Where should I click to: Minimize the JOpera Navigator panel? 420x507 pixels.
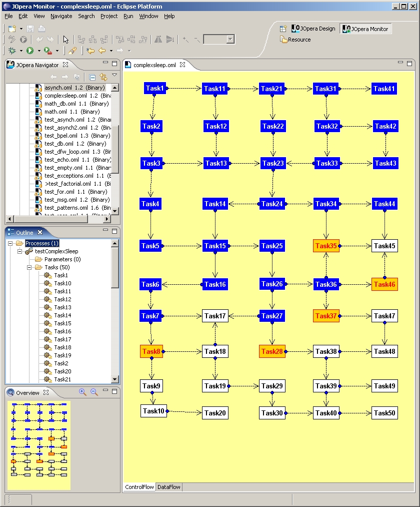click(x=105, y=63)
